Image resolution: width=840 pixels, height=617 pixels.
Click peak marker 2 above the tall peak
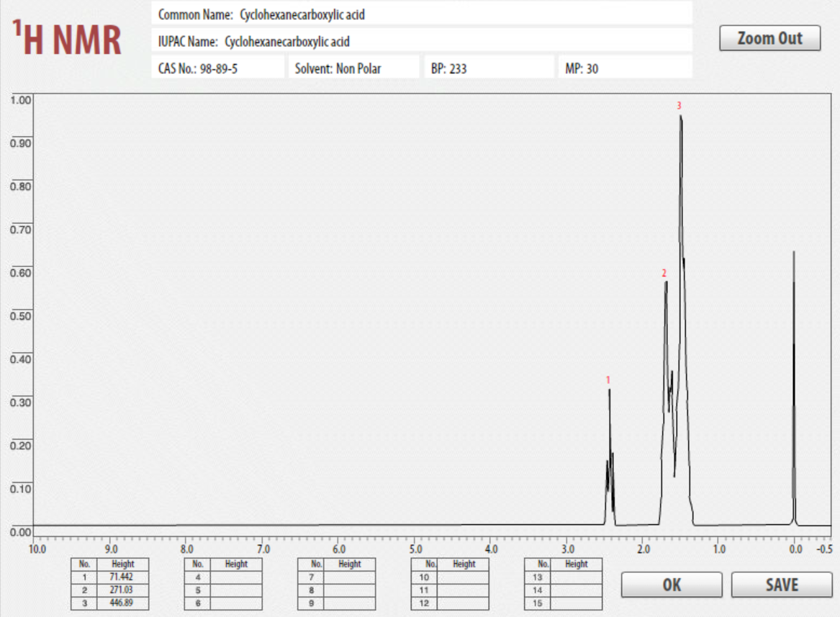pyautogui.click(x=664, y=274)
